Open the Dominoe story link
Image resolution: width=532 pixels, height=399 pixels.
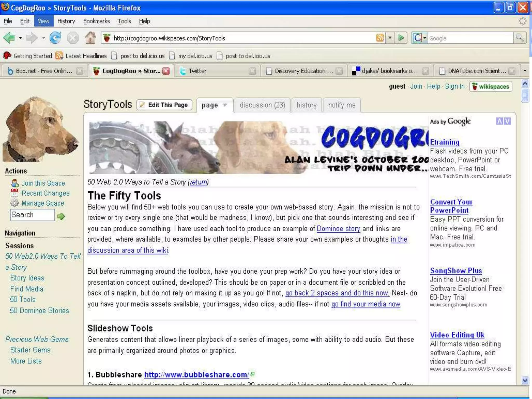338,229
